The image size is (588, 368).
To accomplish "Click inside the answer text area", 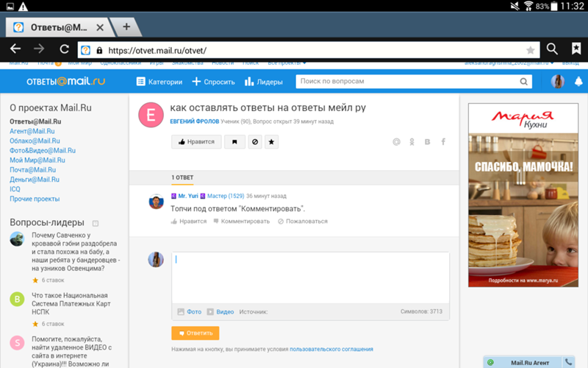I will point(310,278).
